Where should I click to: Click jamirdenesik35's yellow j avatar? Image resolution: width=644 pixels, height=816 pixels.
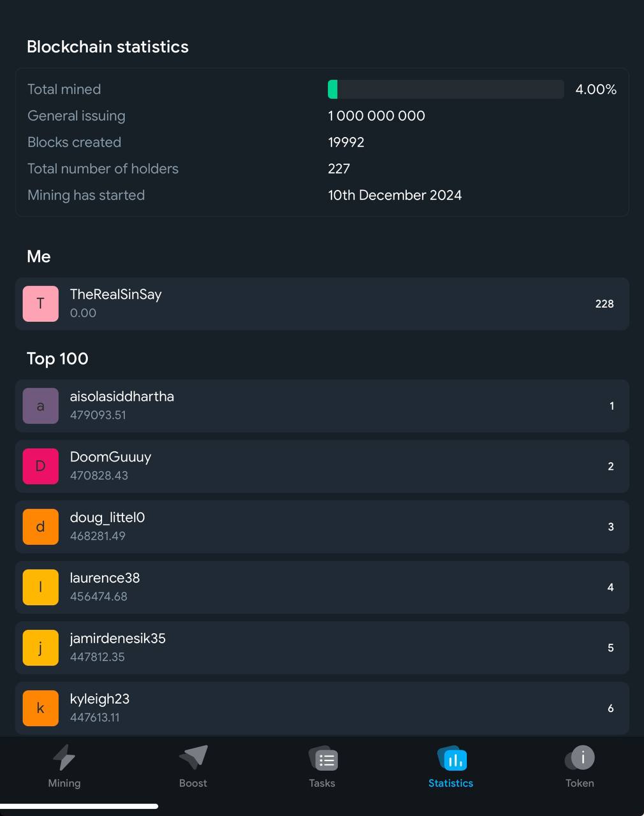(x=41, y=648)
